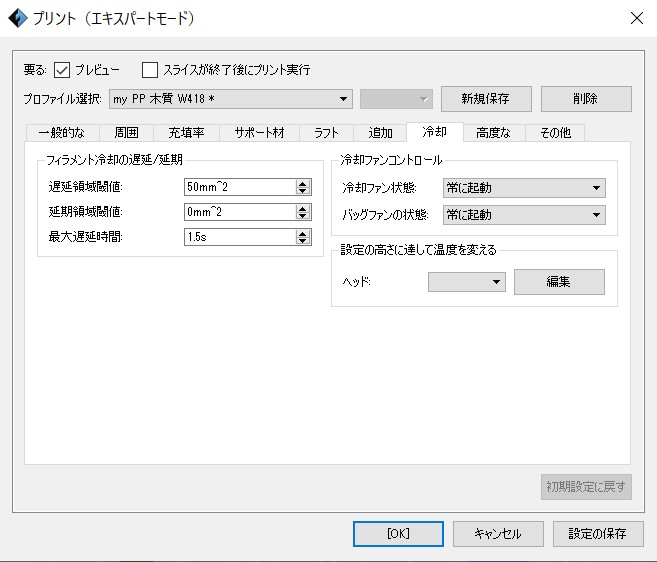This screenshot has width=657, height=562.
Task: Switch to the 一般的な tab
Action: [62, 133]
